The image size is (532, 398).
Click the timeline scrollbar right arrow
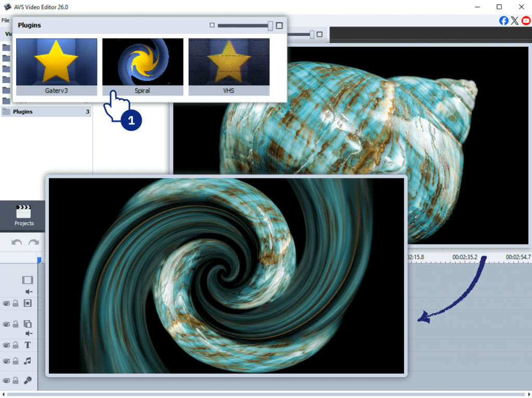pyautogui.click(x=529, y=394)
